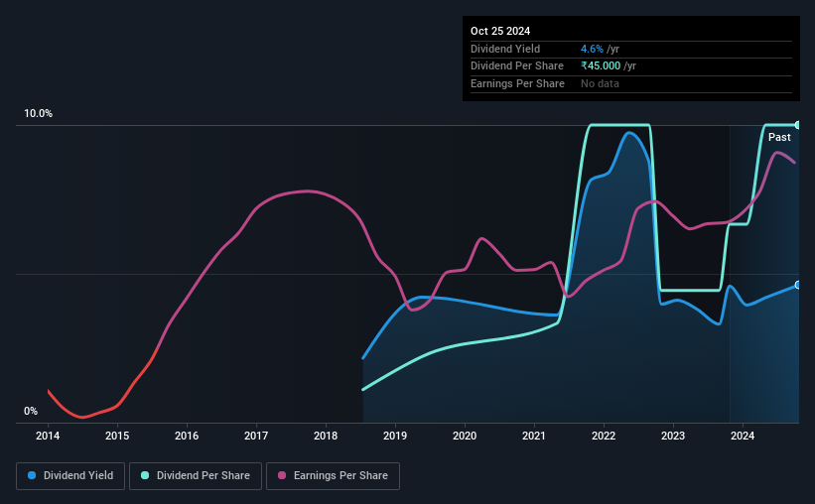Click the 2024 x-axis label
Screen dimensions: 815x504
click(743, 436)
